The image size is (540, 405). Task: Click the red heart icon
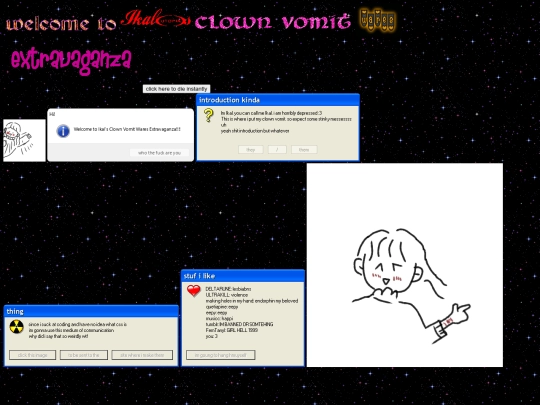click(194, 291)
